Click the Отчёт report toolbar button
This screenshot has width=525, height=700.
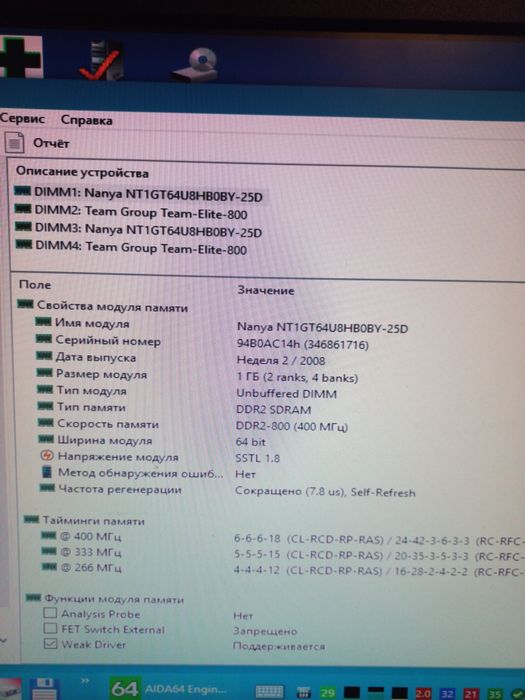(x=38, y=143)
